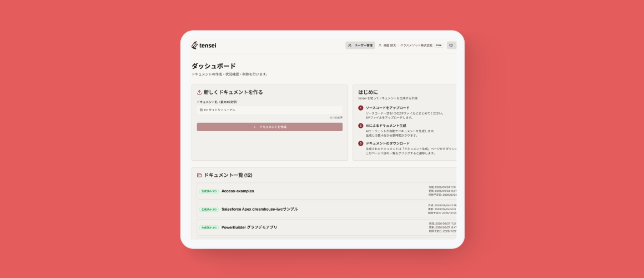Click the Free plan badge
The width and height of the screenshot is (644, 278).
coord(439,45)
